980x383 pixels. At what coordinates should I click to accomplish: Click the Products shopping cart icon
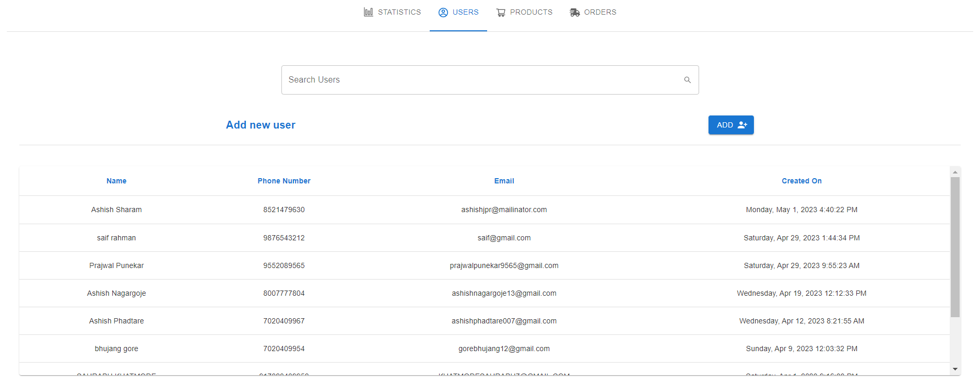pos(501,12)
